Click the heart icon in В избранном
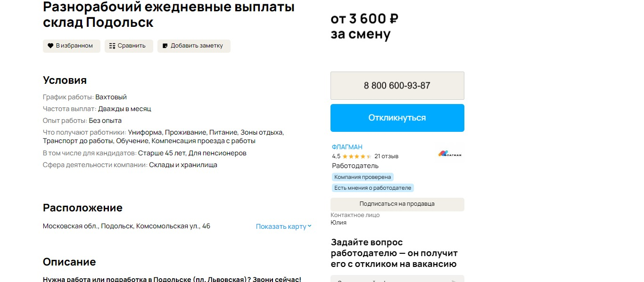This screenshot has width=644, height=282. (x=50, y=46)
